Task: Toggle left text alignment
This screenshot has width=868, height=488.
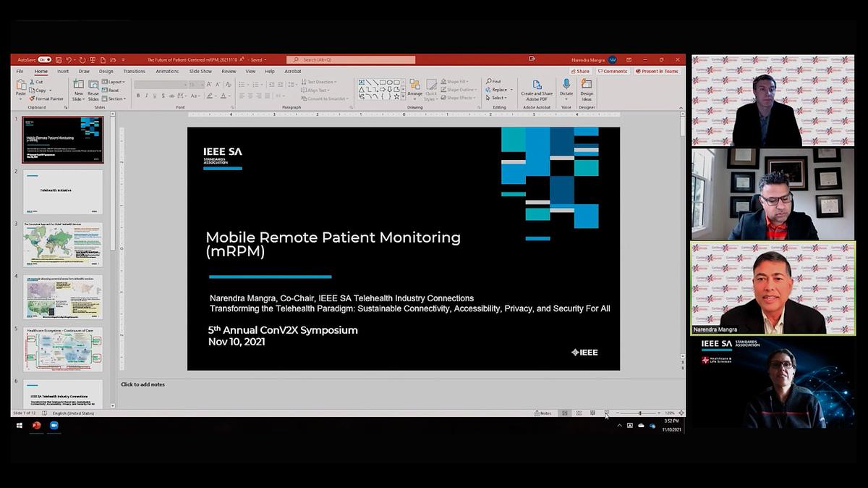Action: (242, 96)
